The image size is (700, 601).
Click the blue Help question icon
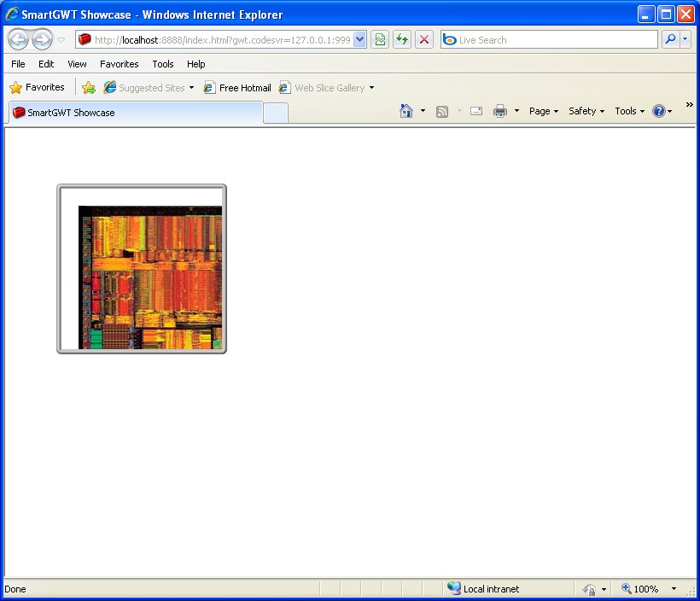659,111
